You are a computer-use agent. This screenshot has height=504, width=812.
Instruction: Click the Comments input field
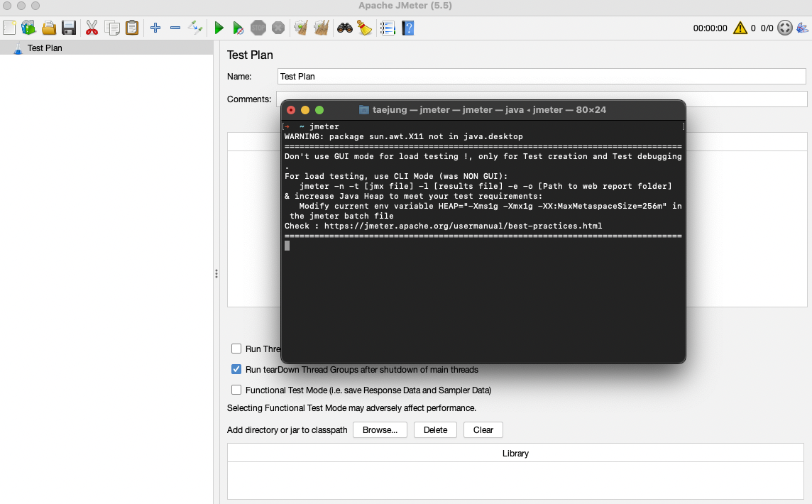[542, 99]
